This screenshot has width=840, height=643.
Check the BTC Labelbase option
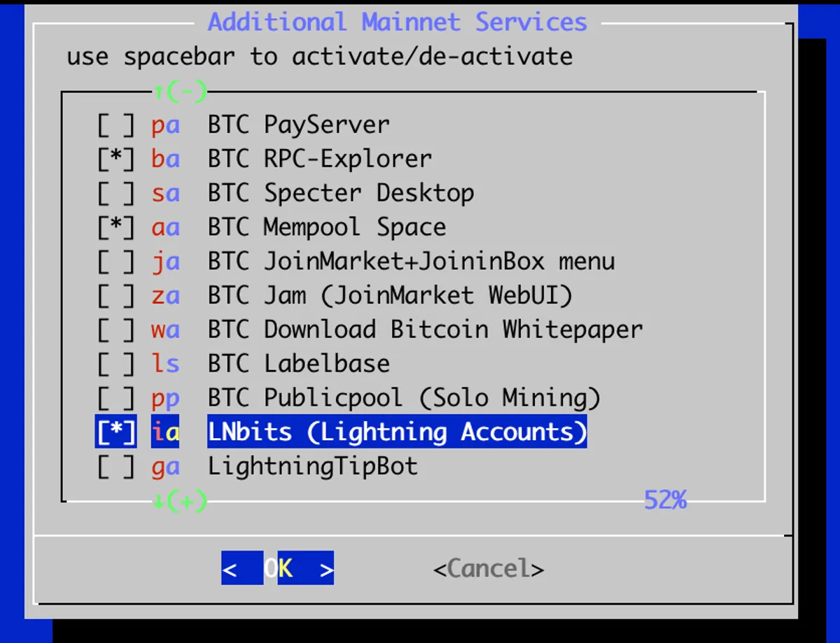[115, 363]
